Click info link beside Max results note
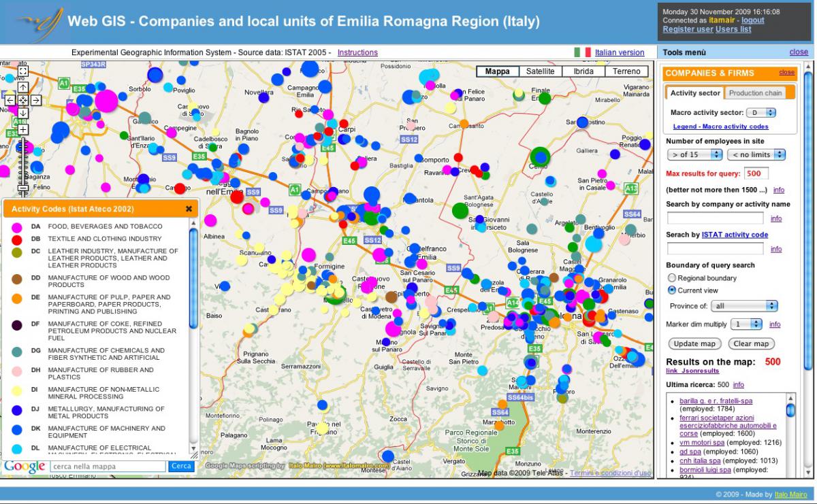This screenshot has width=817, height=504. (778, 190)
